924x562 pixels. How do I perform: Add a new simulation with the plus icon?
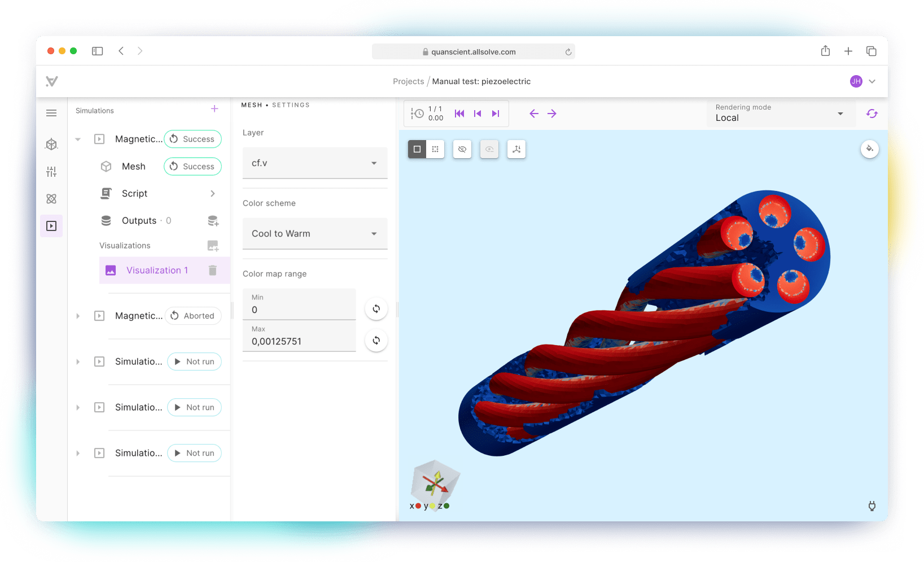click(x=214, y=109)
